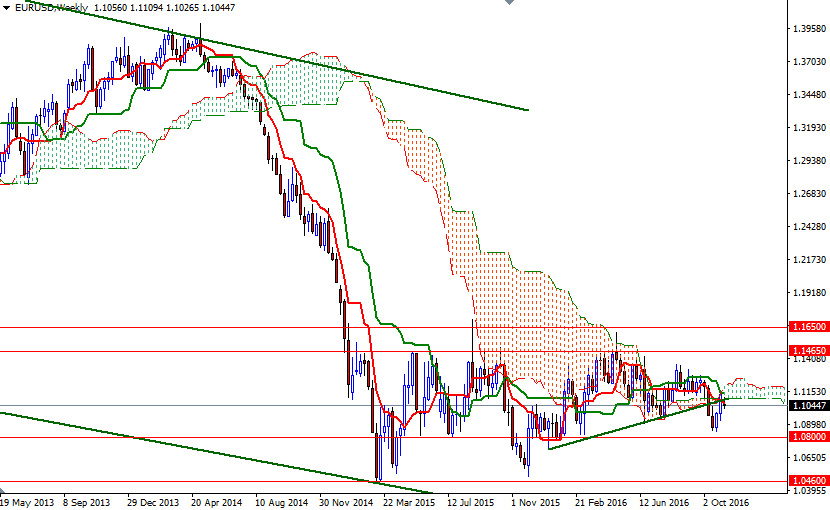The height and width of the screenshot is (510, 830).
Task: Click the 1.11530 price scale value
Action: (x=810, y=391)
